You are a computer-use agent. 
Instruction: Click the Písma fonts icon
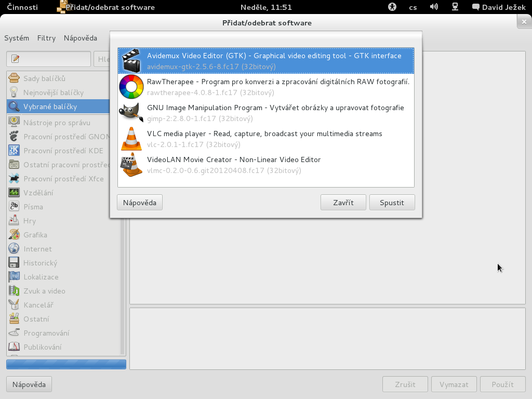(14, 206)
